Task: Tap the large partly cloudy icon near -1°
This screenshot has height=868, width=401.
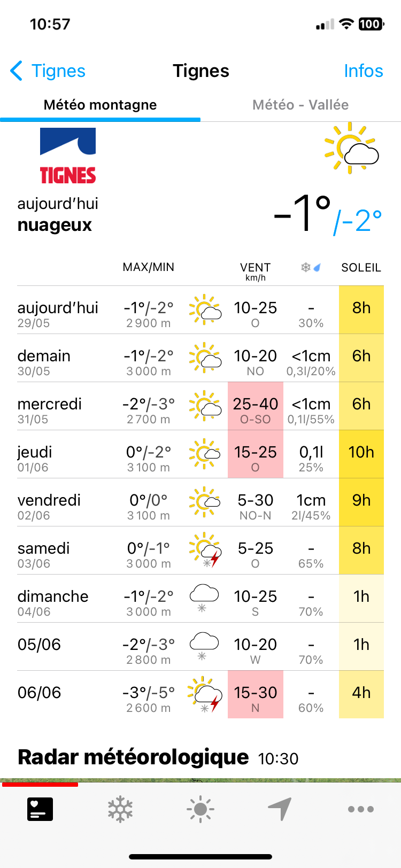Action: click(x=351, y=148)
